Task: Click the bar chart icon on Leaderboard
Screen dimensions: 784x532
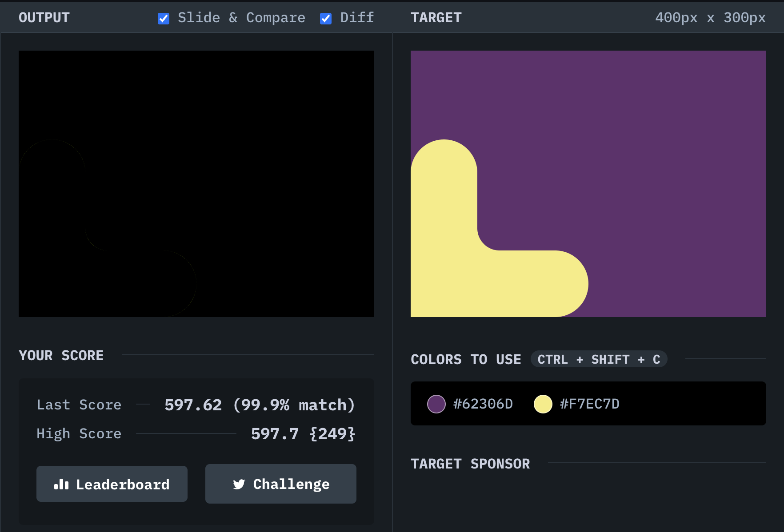Action: click(61, 484)
